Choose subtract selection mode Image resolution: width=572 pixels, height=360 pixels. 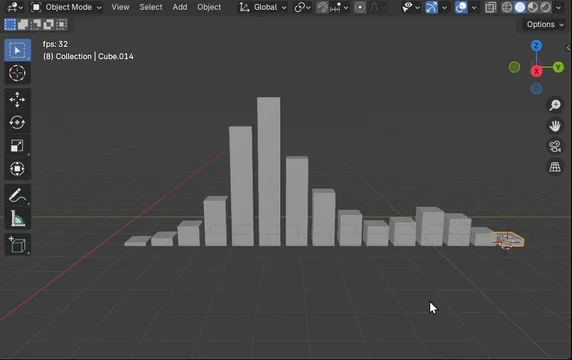[36, 24]
